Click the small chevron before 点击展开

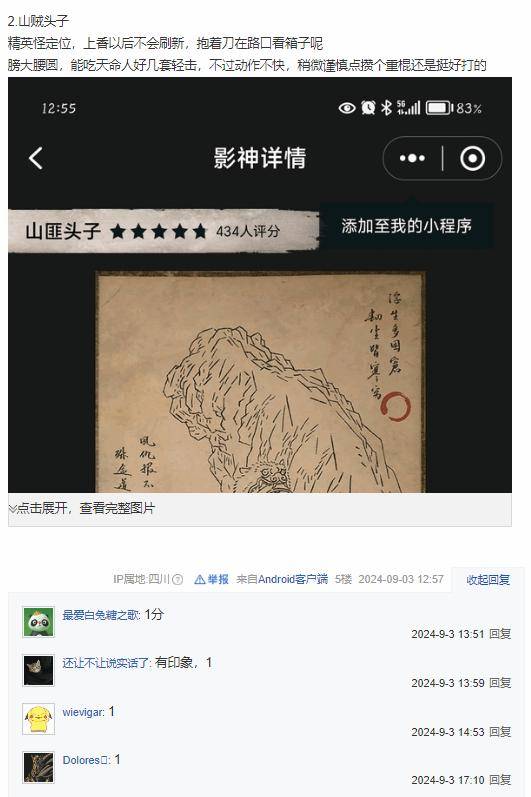(x=12, y=509)
